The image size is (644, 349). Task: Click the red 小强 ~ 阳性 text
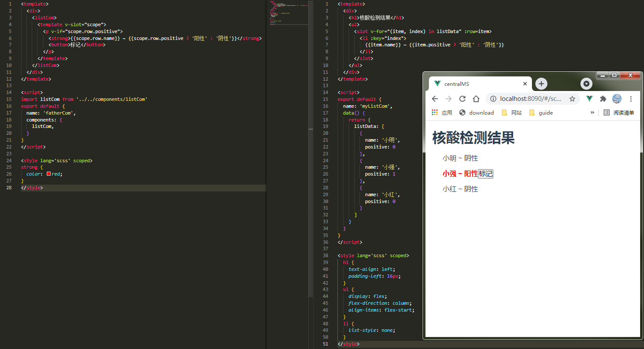[460, 173]
